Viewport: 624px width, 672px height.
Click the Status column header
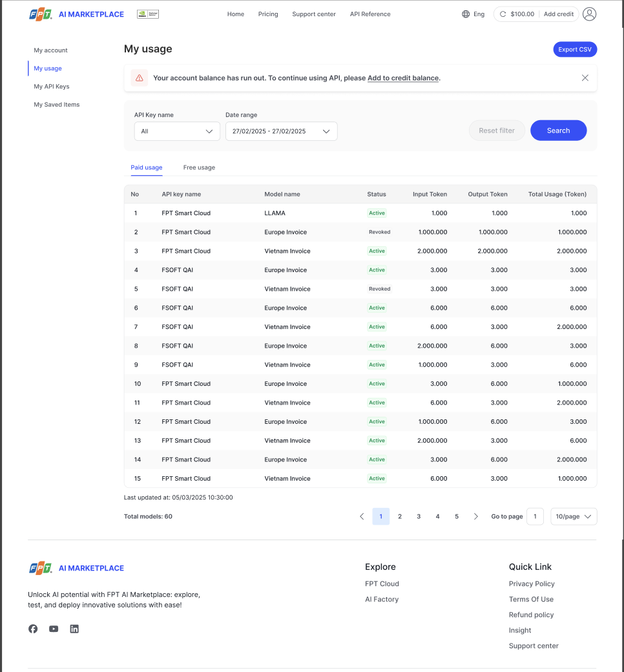click(x=377, y=194)
